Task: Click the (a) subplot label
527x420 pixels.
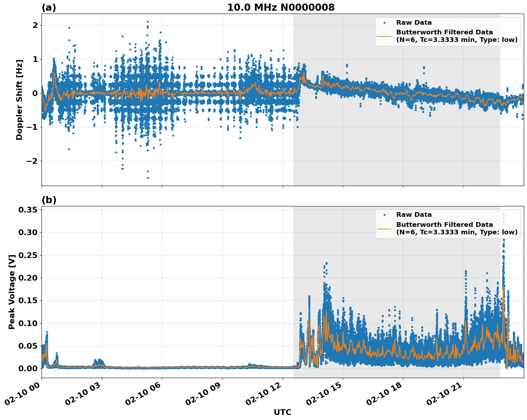Action: [49, 7]
